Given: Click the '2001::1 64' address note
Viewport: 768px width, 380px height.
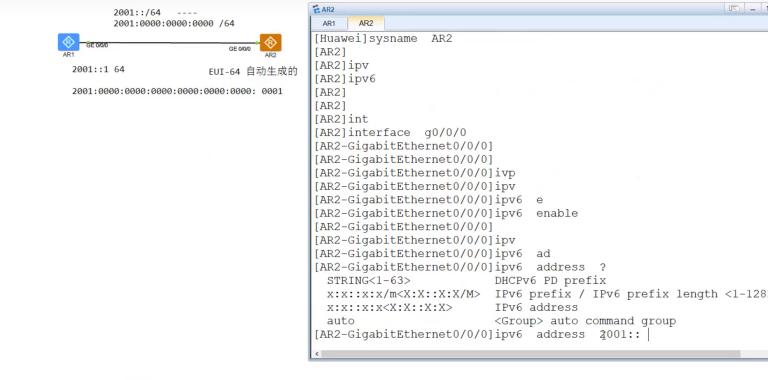Looking at the screenshot, I should pyautogui.click(x=98, y=70).
